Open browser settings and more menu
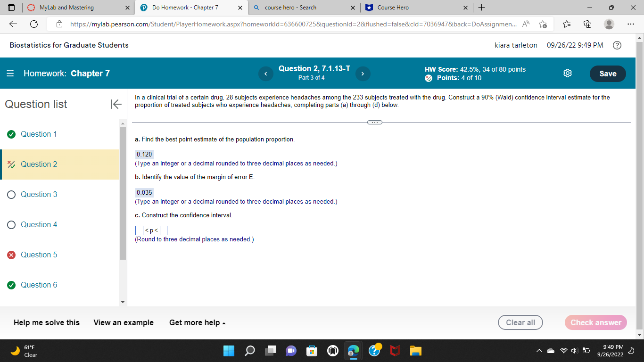This screenshot has height=362, width=644. coord(630,24)
